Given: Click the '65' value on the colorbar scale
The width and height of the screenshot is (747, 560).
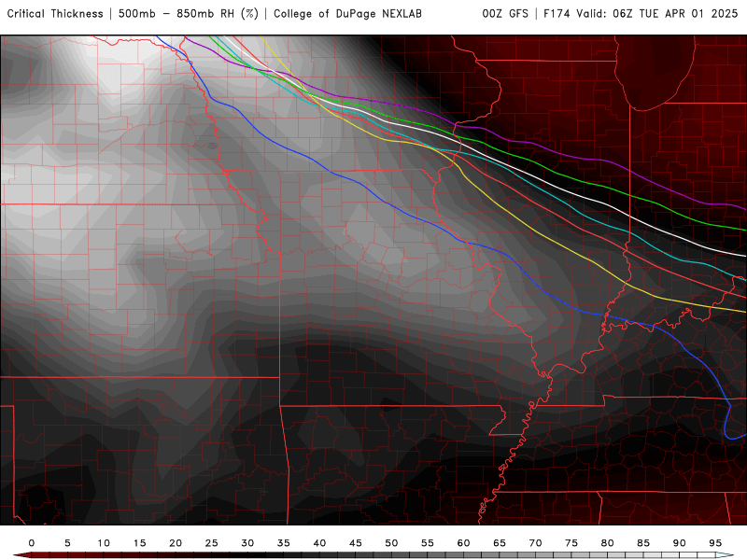Looking at the screenshot, I should [500, 543].
